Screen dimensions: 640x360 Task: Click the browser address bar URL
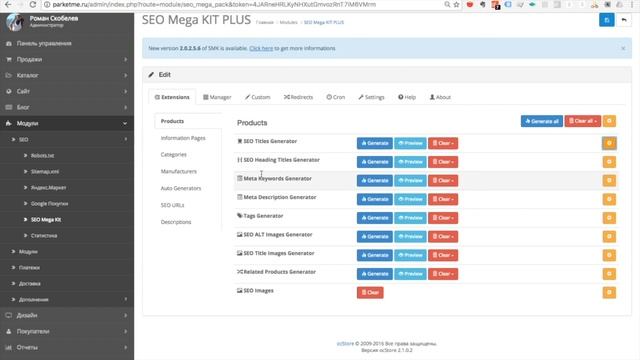point(214,4)
